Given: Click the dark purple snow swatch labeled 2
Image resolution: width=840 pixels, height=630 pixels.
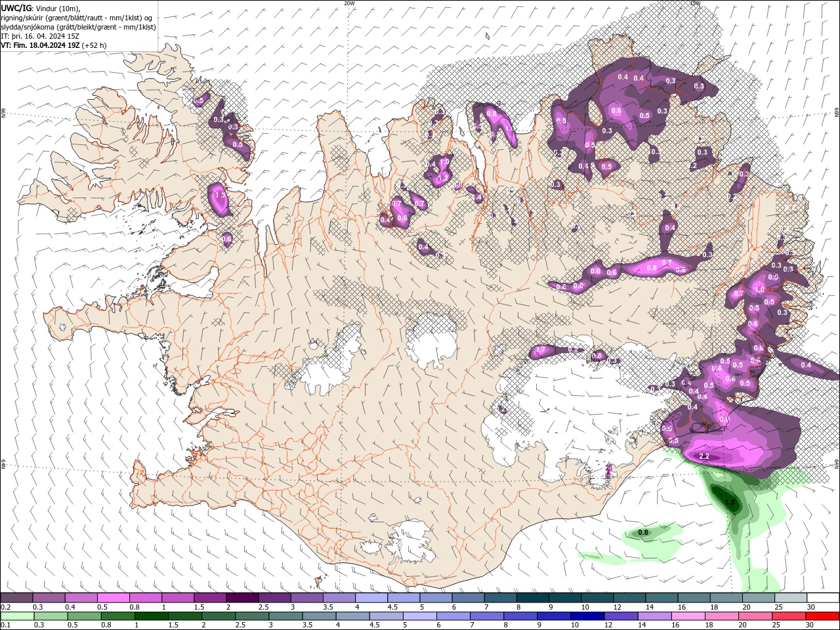Looking at the screenshot, I should 242,598.
